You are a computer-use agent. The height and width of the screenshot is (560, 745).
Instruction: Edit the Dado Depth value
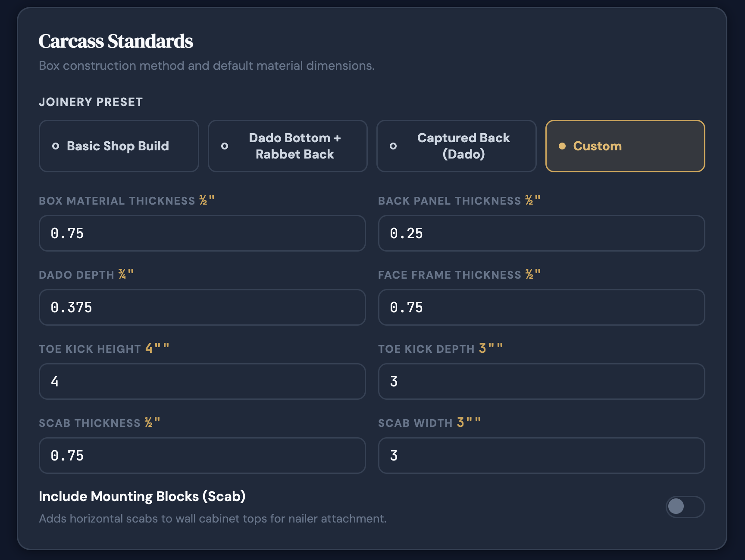(202, 308)
